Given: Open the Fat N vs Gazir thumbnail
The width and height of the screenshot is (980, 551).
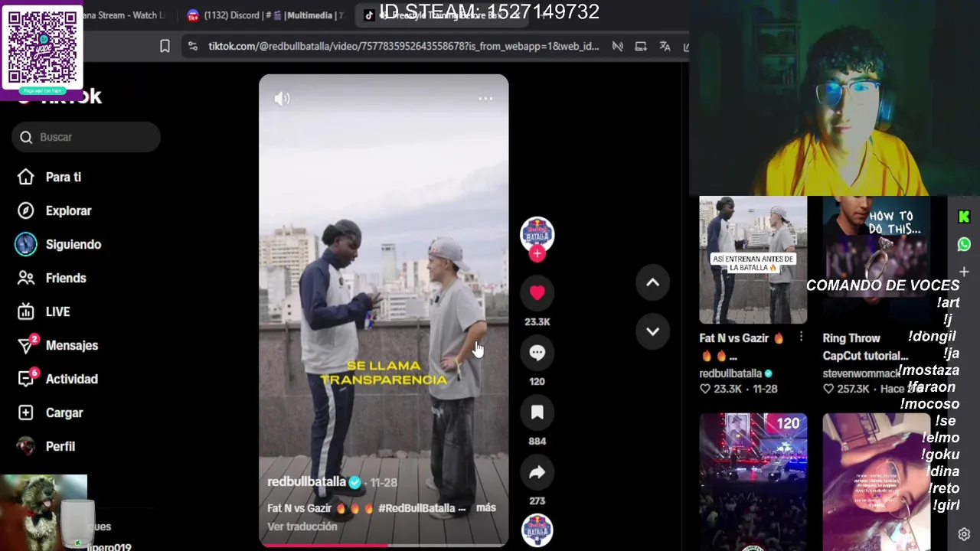Looking at the screenshot, I should pyautogui.click(x=753, y=260).
